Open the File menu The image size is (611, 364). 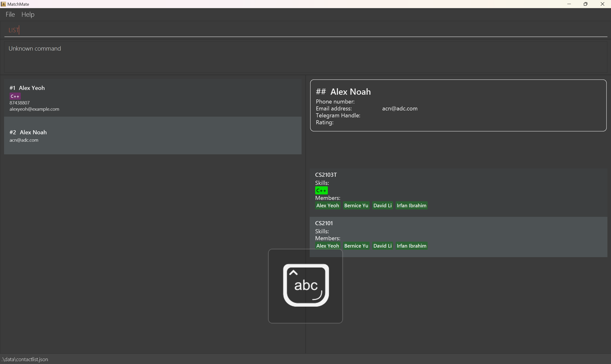[x=10, y=15]
